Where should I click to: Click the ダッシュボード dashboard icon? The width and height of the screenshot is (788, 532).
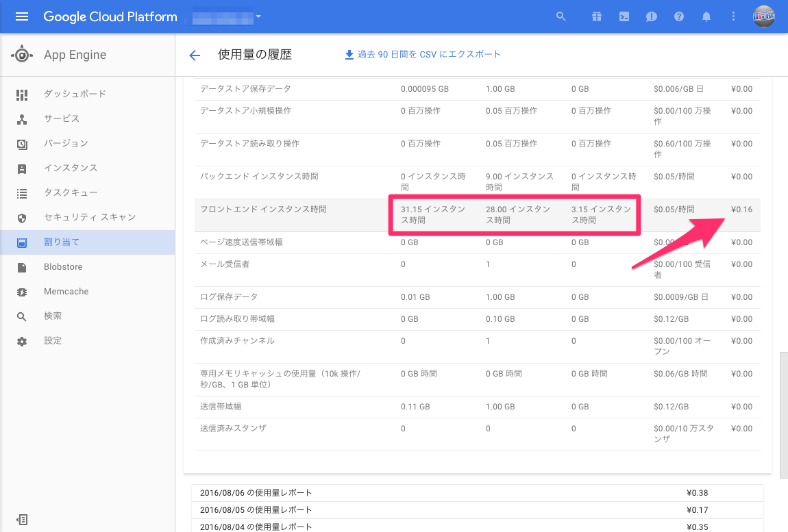tap(22, 94)
